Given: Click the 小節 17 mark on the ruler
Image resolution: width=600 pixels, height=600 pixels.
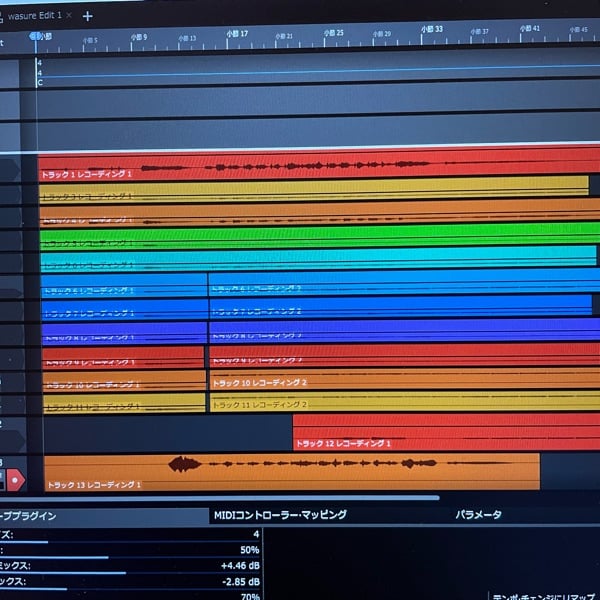Looking at the screenshot, I should (237, 34).
